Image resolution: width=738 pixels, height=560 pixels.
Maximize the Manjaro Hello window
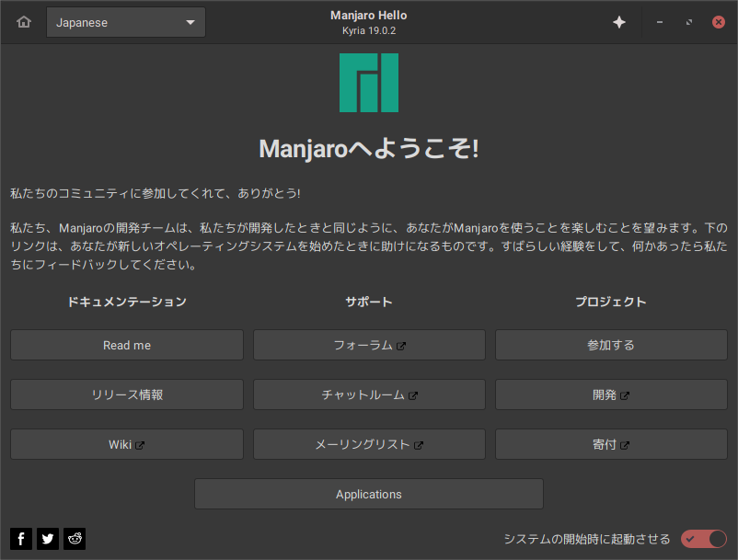coord(689,22)
